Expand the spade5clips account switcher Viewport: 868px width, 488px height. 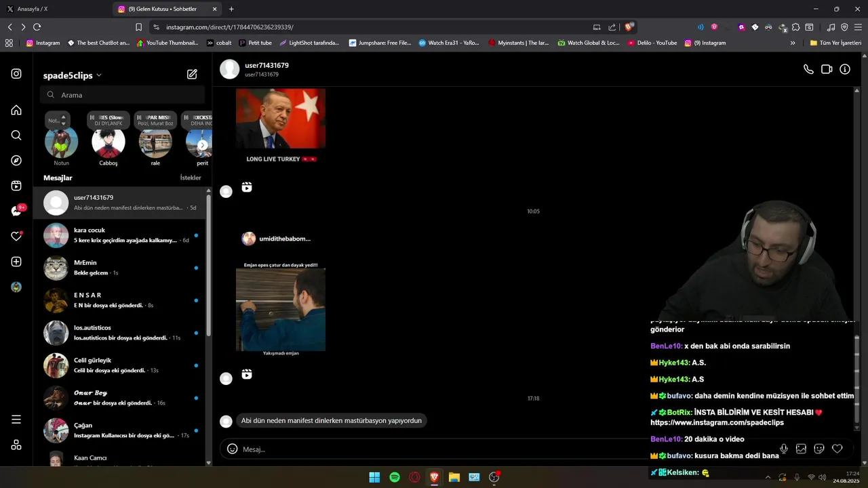pos(73,75)
